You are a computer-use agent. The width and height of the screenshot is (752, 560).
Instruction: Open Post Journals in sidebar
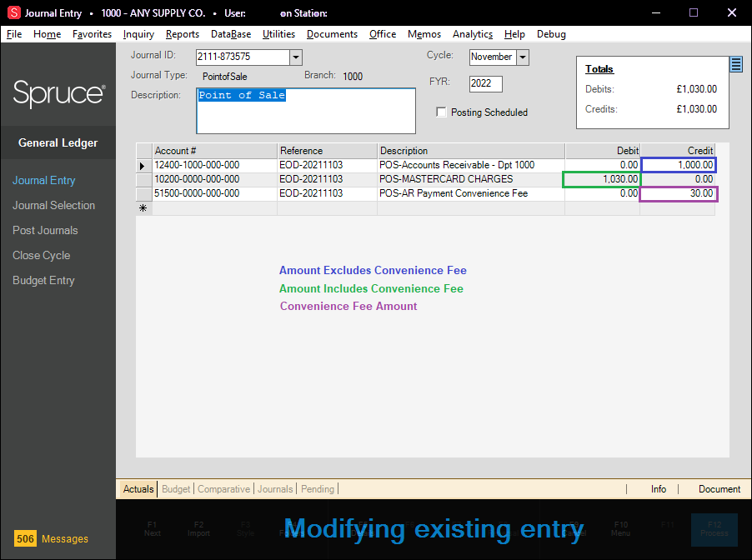(x=45, y=231)
